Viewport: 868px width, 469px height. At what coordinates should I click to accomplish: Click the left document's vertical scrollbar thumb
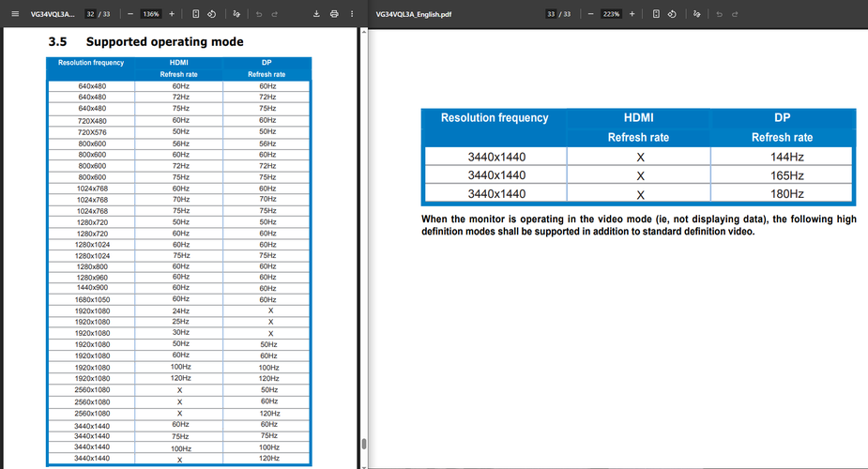click(364, 444)
